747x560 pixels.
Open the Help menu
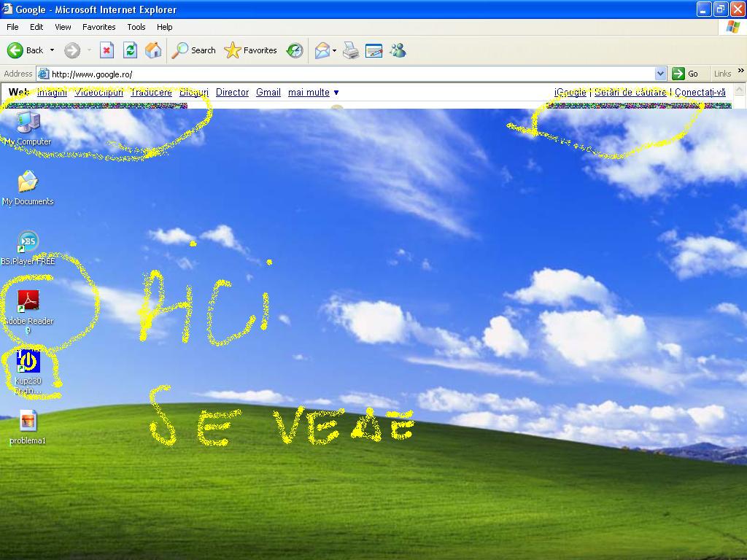click(164, 27)
